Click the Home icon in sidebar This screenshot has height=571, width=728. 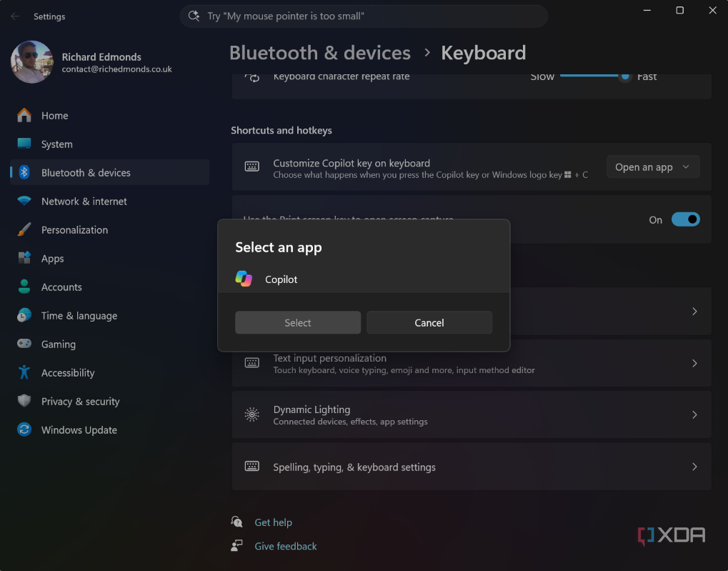click(24, 115)
